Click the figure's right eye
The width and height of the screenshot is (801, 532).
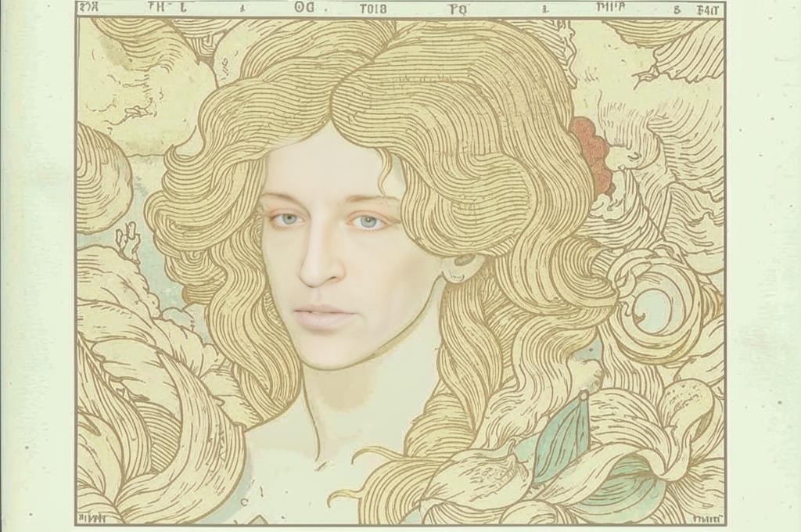(287, 220)
